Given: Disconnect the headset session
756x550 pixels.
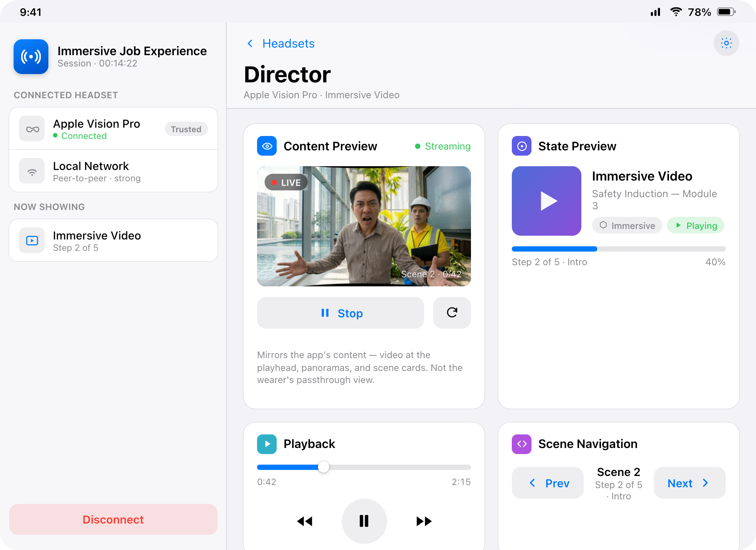Looking at the screenshot, I should (x=113, y=519).
